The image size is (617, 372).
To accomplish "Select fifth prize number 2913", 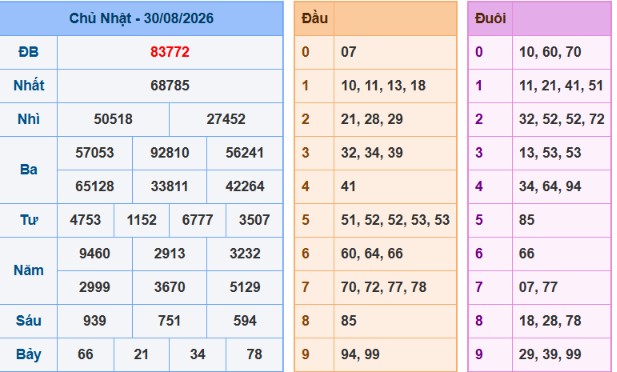I will point(170,254).
